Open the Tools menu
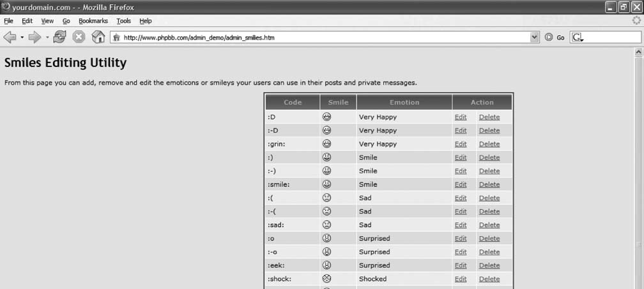Viewport: 644px width, 289px height. [123, 21]
